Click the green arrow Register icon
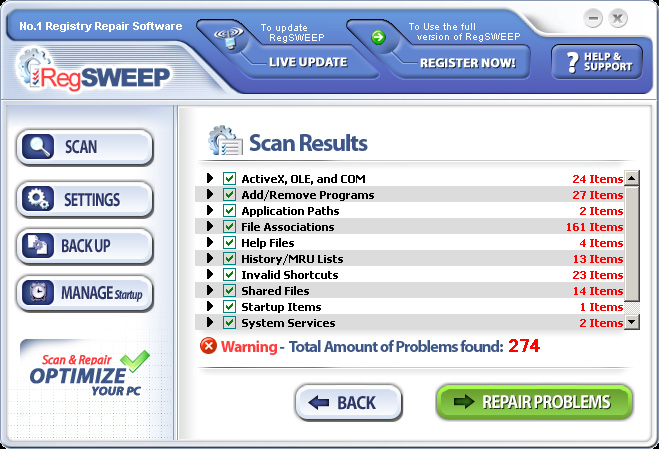659x449 pixels. click(378, 37)
